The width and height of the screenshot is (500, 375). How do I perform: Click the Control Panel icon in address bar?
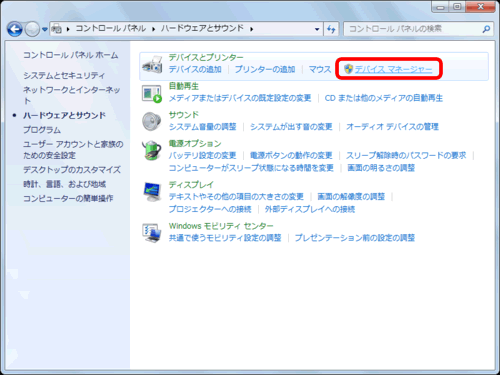[x=57, y=29]
